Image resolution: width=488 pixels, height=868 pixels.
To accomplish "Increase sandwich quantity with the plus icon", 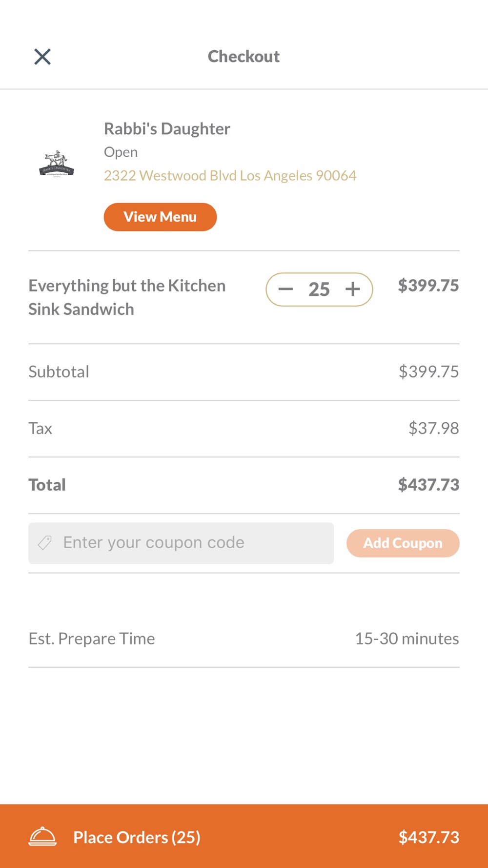I will tap(353, 289).
